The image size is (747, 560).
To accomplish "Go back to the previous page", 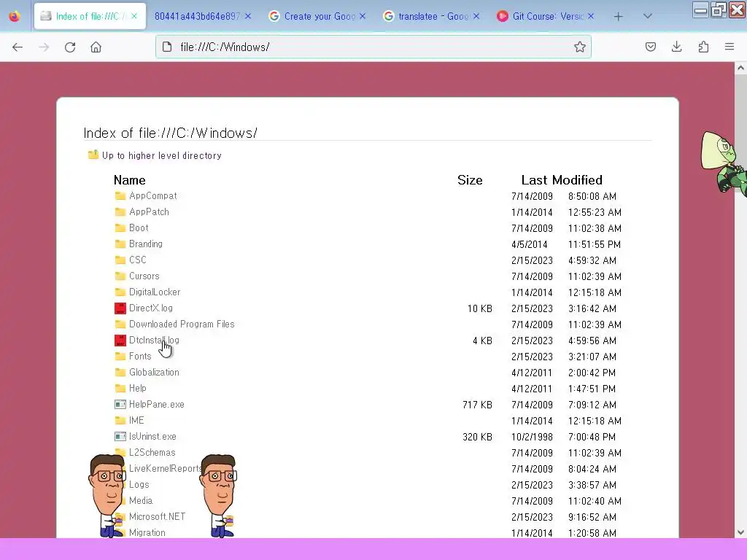I will 18,47.
